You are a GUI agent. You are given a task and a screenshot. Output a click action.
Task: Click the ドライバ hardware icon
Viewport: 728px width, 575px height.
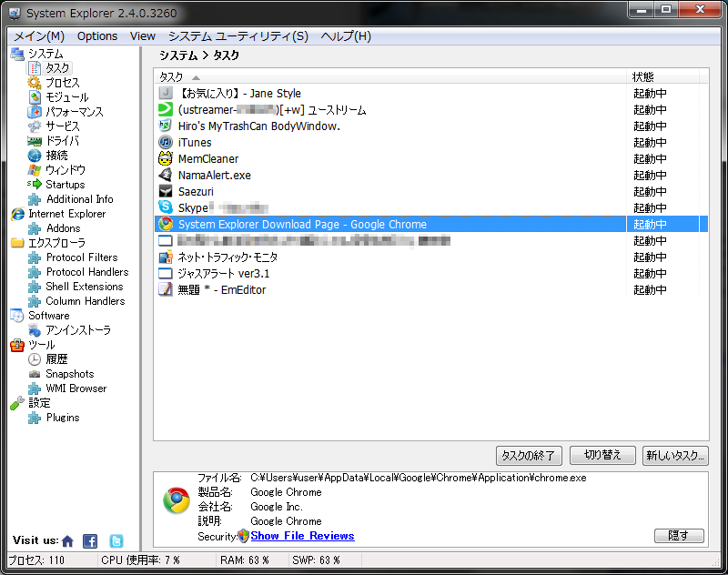(35, 141)
